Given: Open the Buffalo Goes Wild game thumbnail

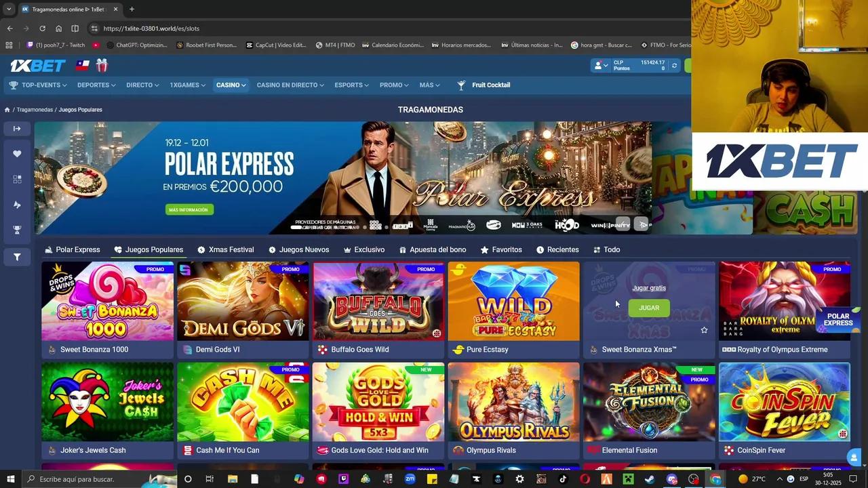Looking at the screenshot, I should point(378,301).
